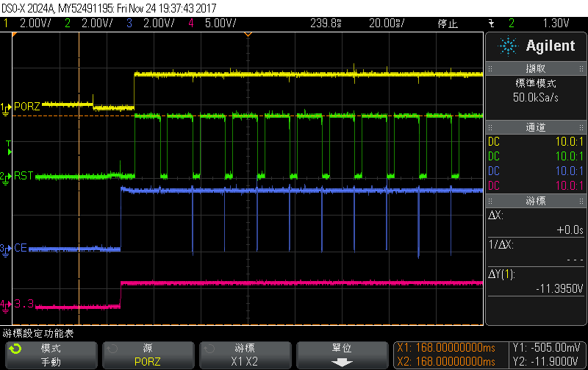Click the orange trigger time reference triangle at top

248,35
